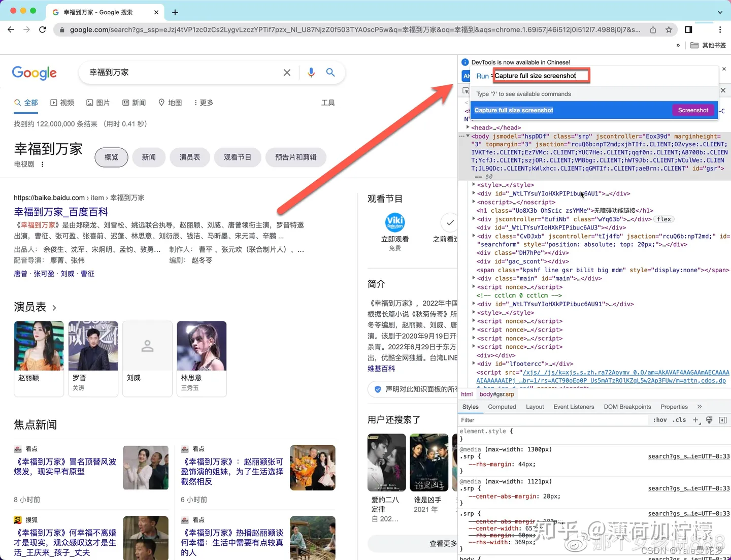Image resolution: width=731 pixels, height=560 pixels.
Task: Go to the Google logo homepage
Action: [x=35, y=73]
